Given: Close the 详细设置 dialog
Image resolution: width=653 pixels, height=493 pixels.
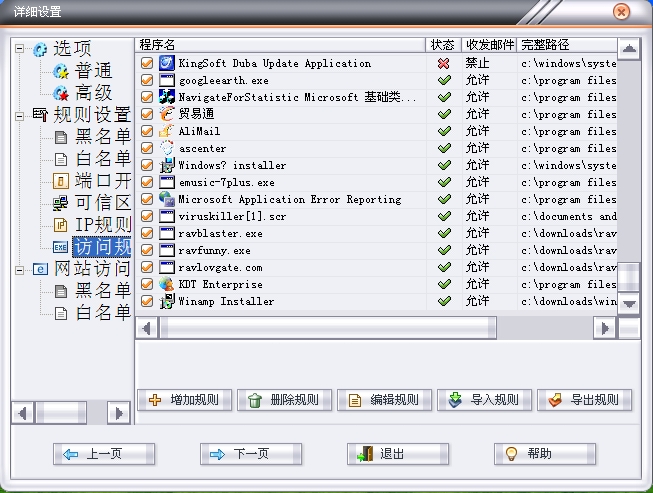Looking at the screenshot, I should [621, 12].
